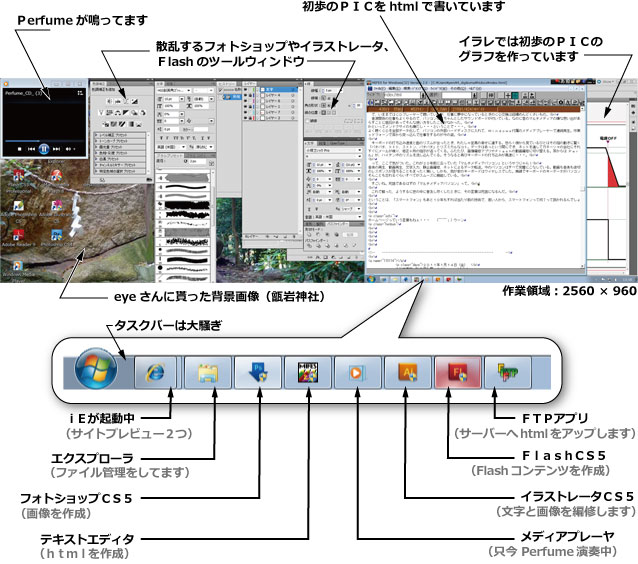Go to previous track in media player

pos(31,149)
